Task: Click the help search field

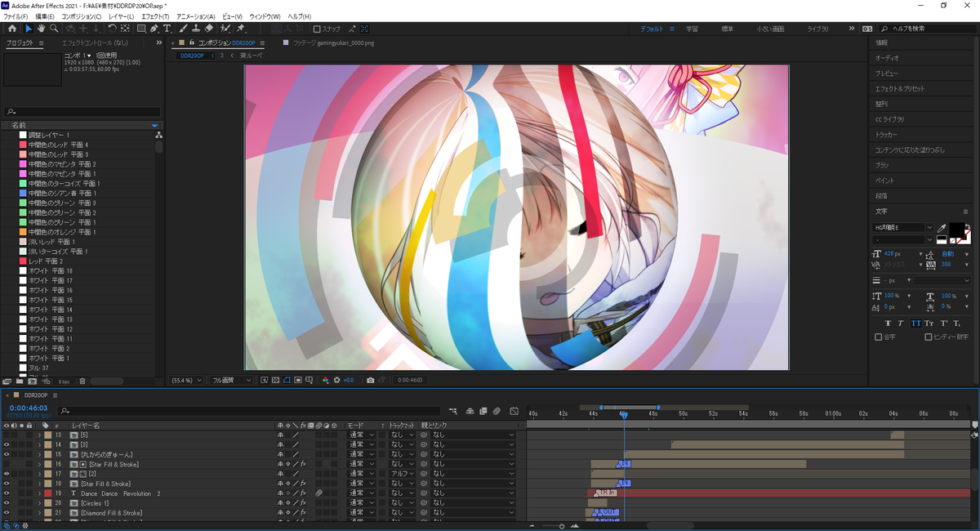Action: pyautogui.click(x=928, y=29)
